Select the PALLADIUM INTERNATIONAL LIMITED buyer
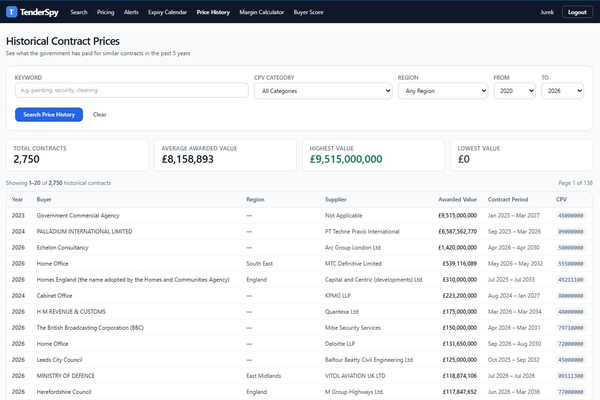The width and height of the screenshot is (600, 400). point(84,232)
